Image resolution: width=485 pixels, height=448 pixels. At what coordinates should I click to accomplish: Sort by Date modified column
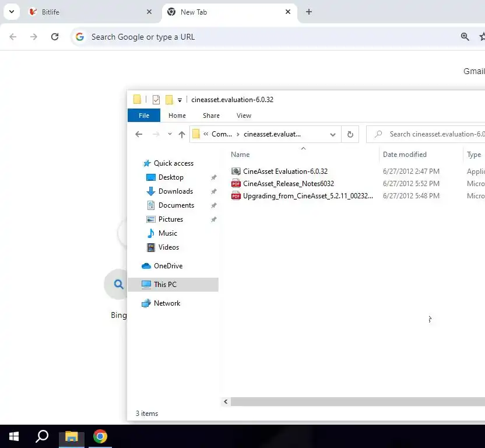[405, 155]
